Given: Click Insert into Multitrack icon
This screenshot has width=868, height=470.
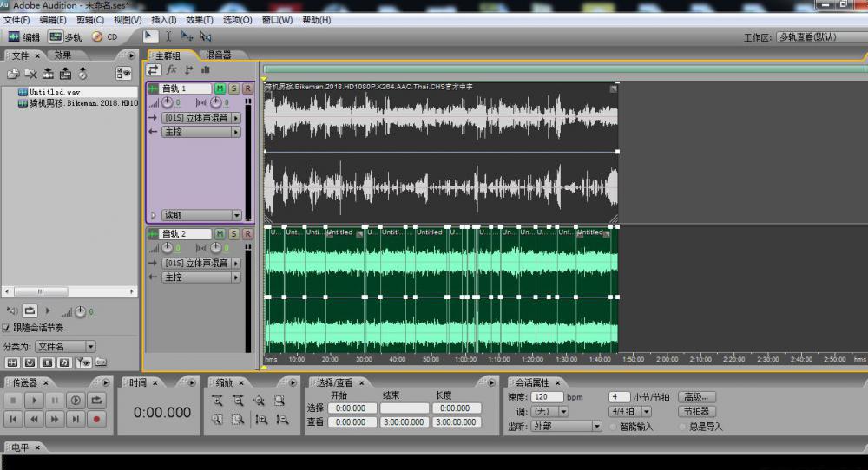Looking at the screenshot, I should pos(65,74).
